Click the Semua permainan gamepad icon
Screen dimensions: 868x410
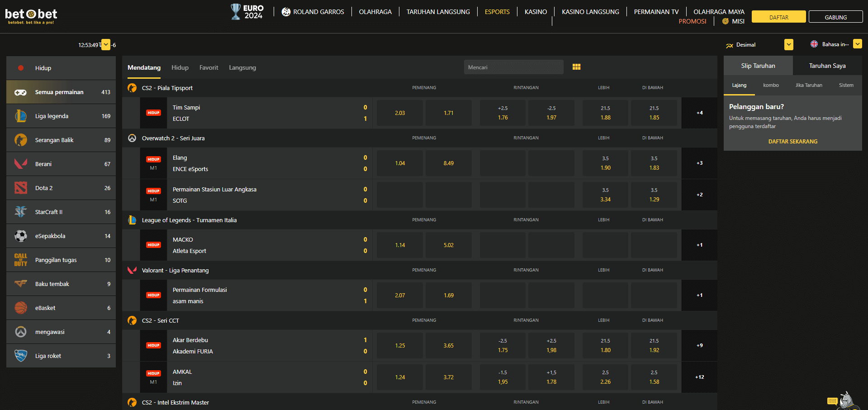click(20, 92)
